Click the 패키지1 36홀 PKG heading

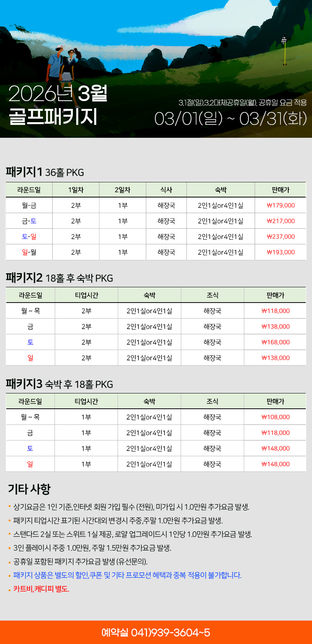45,172
